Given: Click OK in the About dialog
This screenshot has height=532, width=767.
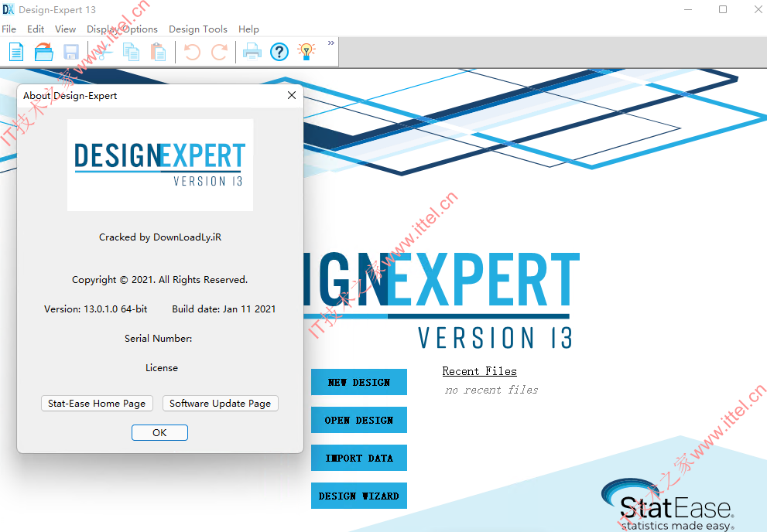Looking at the screenshot, I should pos(159,432).
